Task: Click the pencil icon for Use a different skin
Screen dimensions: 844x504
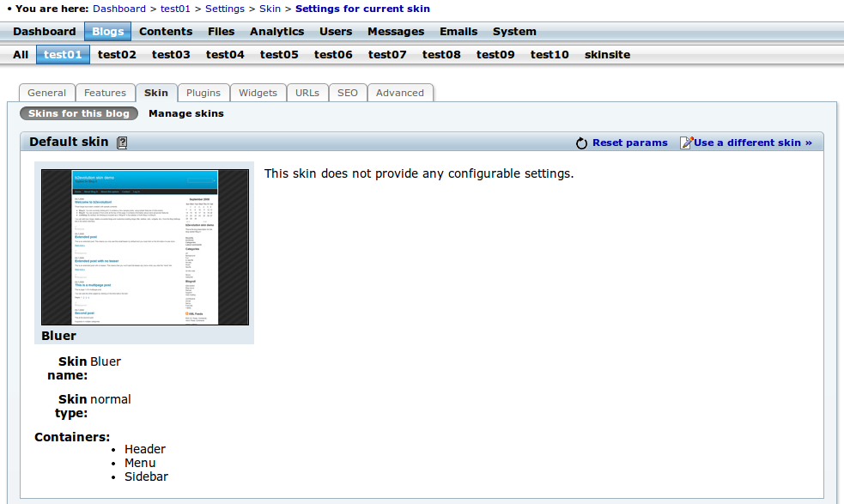Action: point(686,143)
